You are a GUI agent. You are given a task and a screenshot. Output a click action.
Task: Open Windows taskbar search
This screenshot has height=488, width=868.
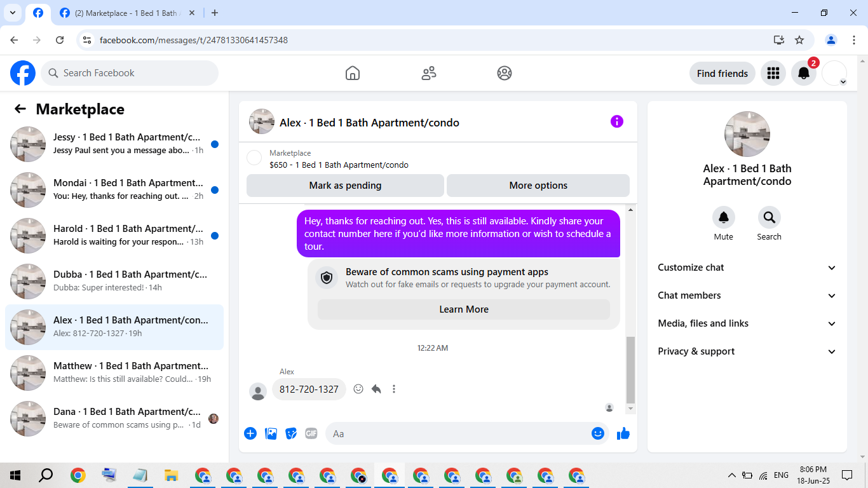click(46, 475)
